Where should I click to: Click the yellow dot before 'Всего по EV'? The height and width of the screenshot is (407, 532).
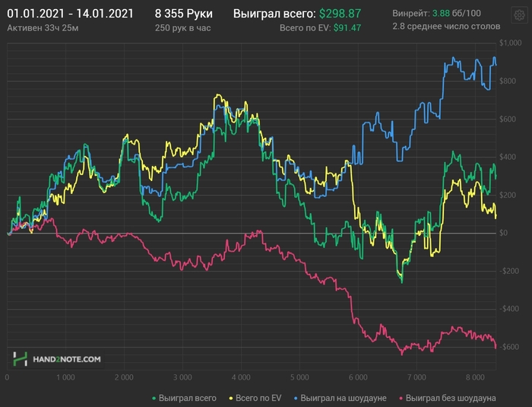231,398
